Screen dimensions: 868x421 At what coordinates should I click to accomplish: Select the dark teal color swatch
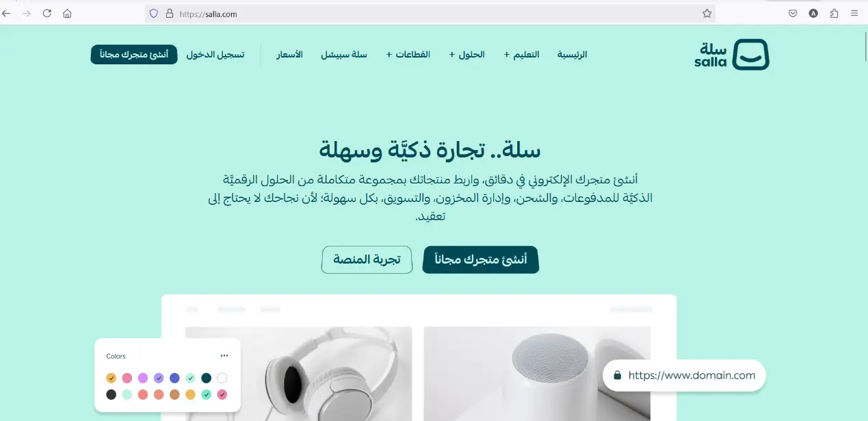tap(206, 378)
